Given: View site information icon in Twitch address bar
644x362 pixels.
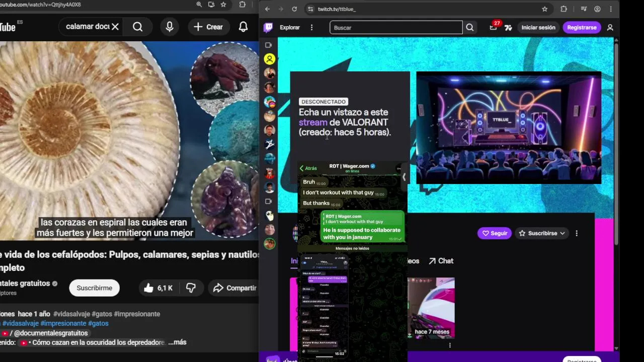Looking at the screenshot, I should (310, 9).
